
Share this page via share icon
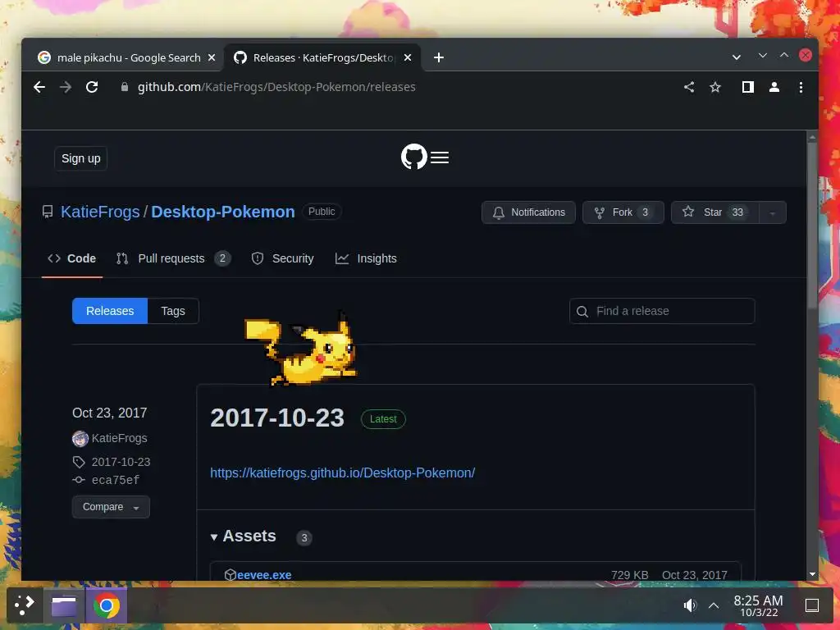pyautogui.click(x=689, y=87)
